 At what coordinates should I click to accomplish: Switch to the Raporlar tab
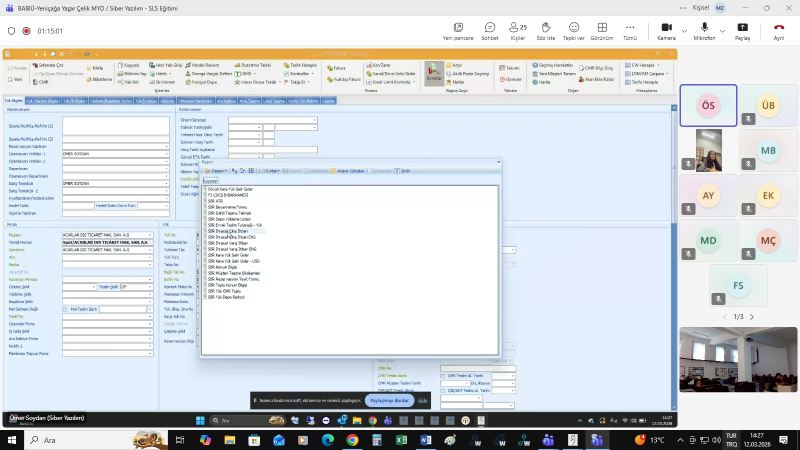(x=211, y=181)
